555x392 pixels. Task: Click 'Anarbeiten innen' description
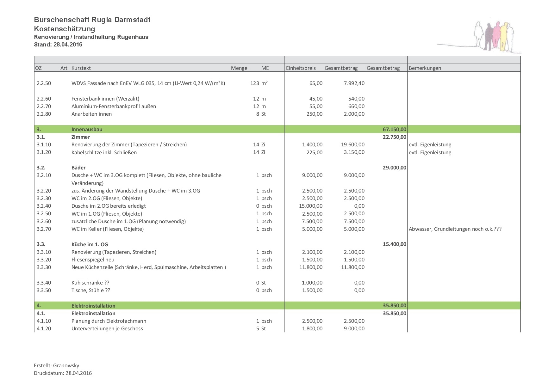91,114
